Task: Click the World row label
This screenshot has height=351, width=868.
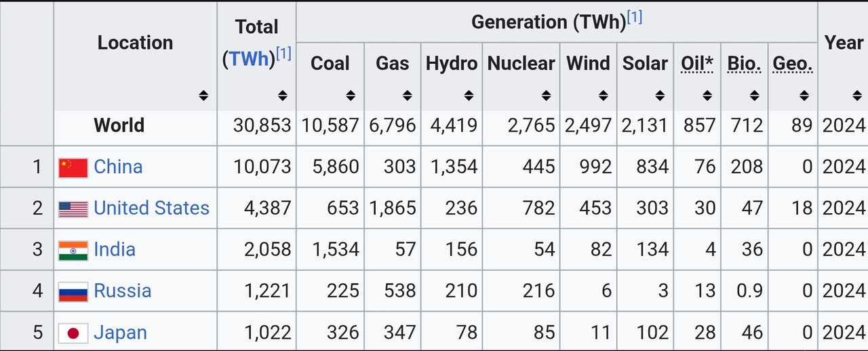Action: pyautogui.click(x=119, y=125)
